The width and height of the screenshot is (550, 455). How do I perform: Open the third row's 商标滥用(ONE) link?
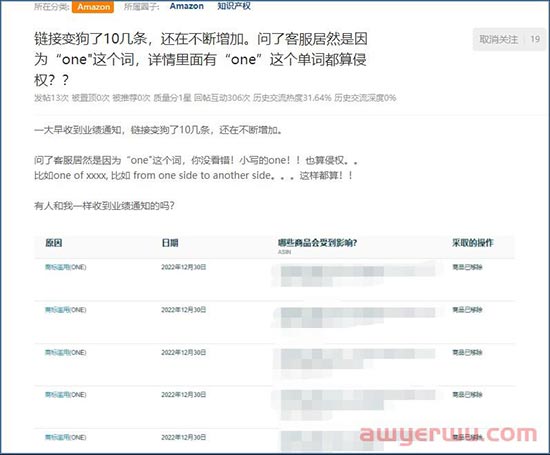66,352
